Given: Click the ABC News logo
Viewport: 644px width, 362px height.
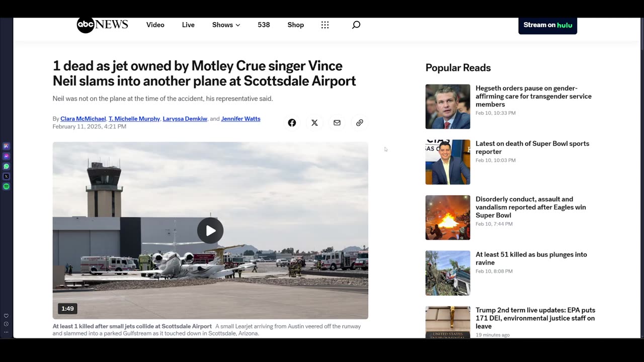Looking at the screenshot, I should click(102, 25).
